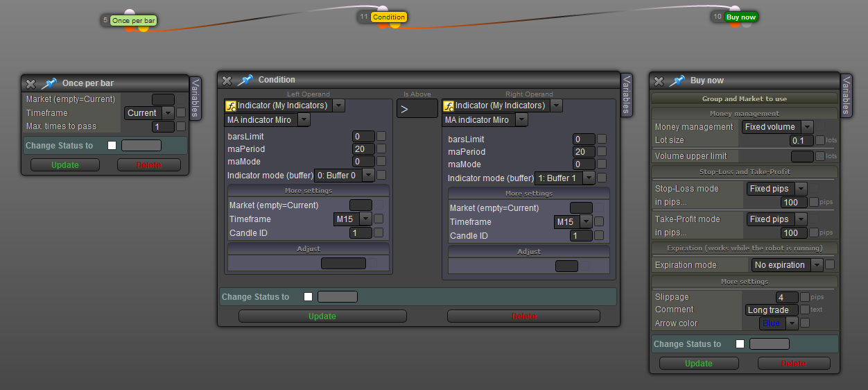
Task: Toggle checkbox next to Expiration mode
Action: coord(830,264)
